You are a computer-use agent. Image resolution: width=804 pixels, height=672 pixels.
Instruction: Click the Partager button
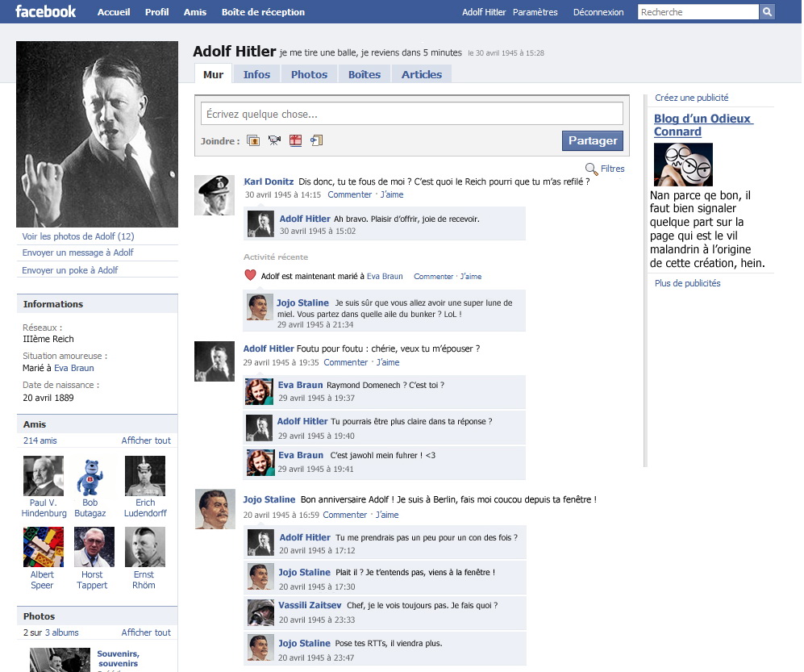[593, 140]
